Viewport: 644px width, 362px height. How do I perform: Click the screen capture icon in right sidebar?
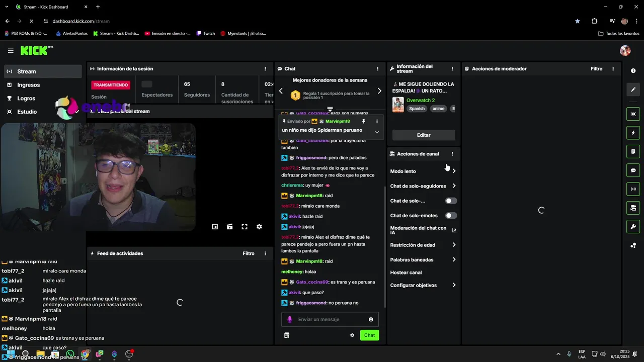point(633,114)
